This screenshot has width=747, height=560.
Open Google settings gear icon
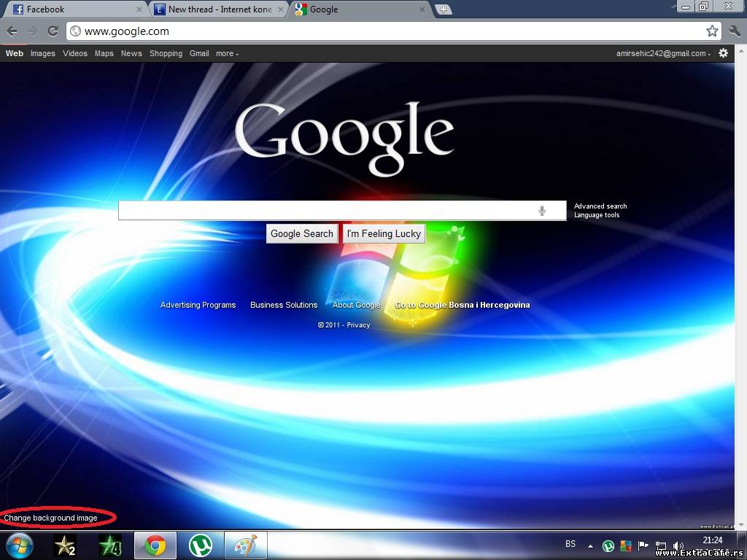coord(723,53)
